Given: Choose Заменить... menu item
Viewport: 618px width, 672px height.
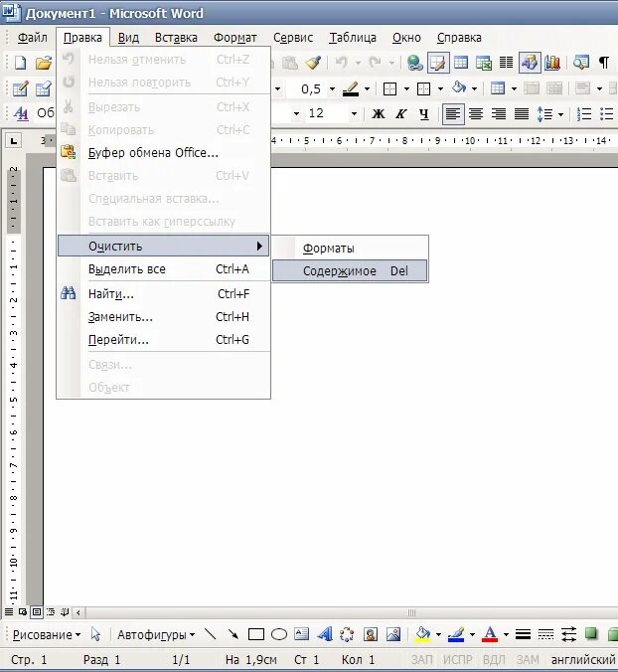Looking at the screenshot, I should click(164, 317).
